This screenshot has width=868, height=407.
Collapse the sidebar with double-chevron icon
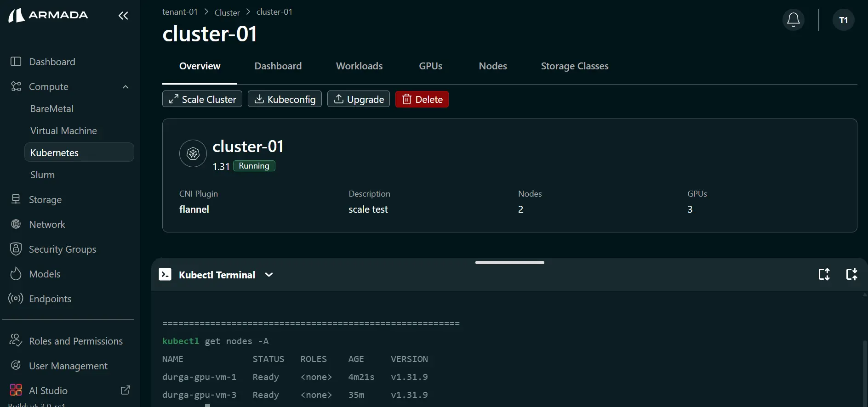[x=123, y=16]
